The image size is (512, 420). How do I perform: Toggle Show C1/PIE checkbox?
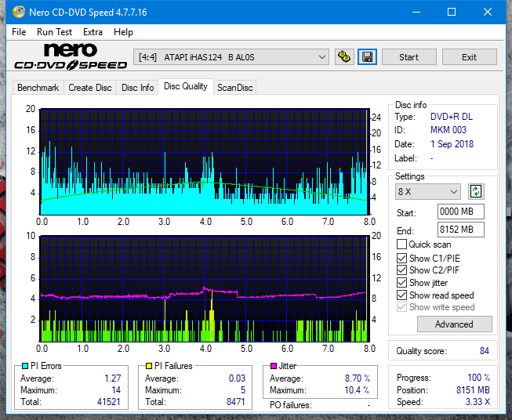click(x=401, y=258)
